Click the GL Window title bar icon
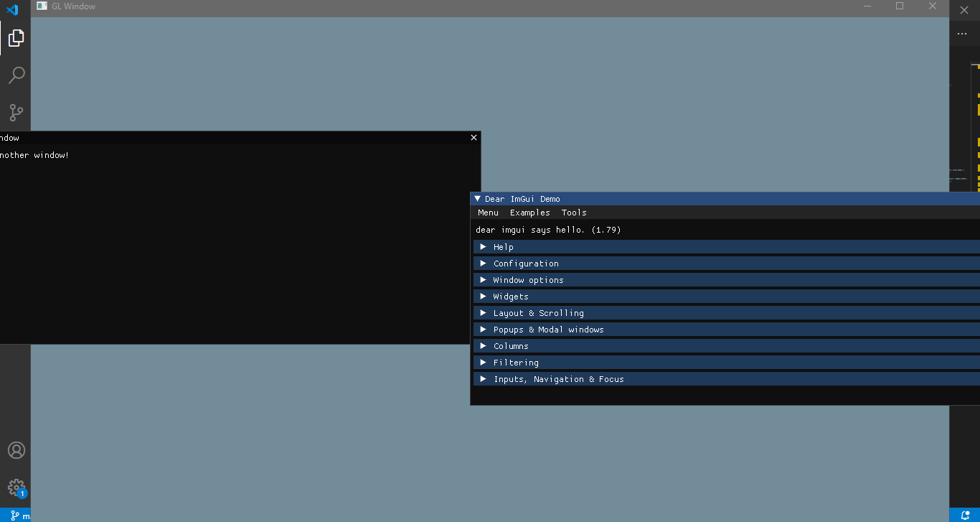This screenshot has width=980, height=522. (42, 6)
